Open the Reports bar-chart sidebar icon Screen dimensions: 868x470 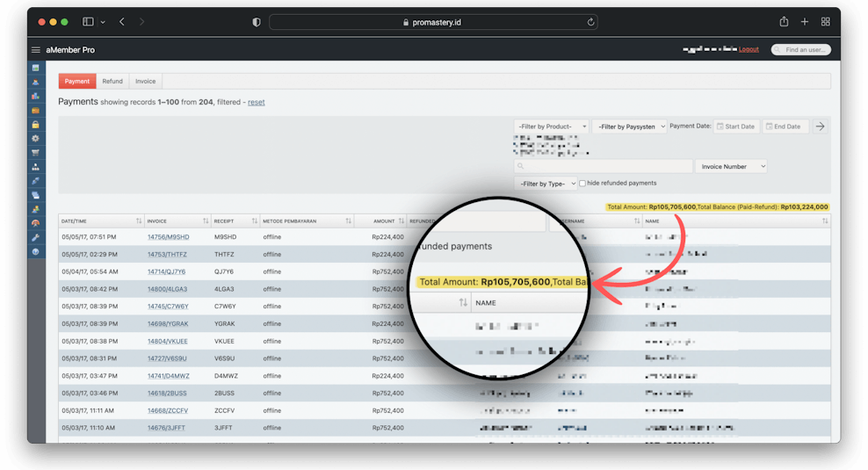point(35,97)
